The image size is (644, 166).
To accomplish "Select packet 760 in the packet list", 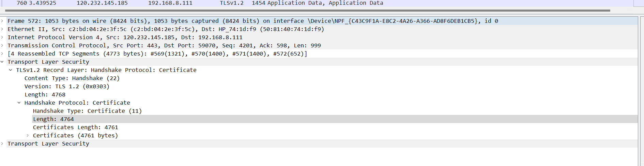I will [200, 3].
